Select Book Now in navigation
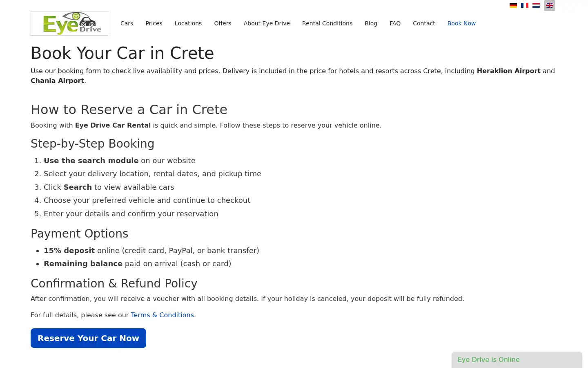 coord(461,23)
